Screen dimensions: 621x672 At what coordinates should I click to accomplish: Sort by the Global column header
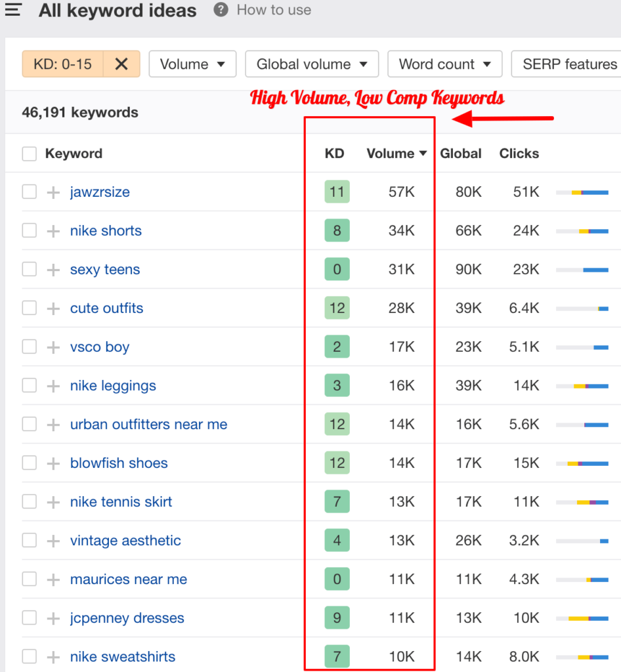461,154
